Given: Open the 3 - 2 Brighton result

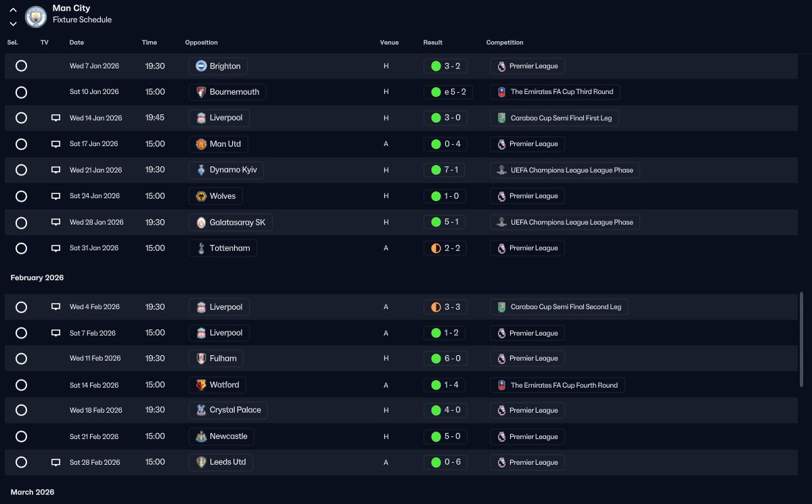Looking at the screenshot, I should (445, 66).
